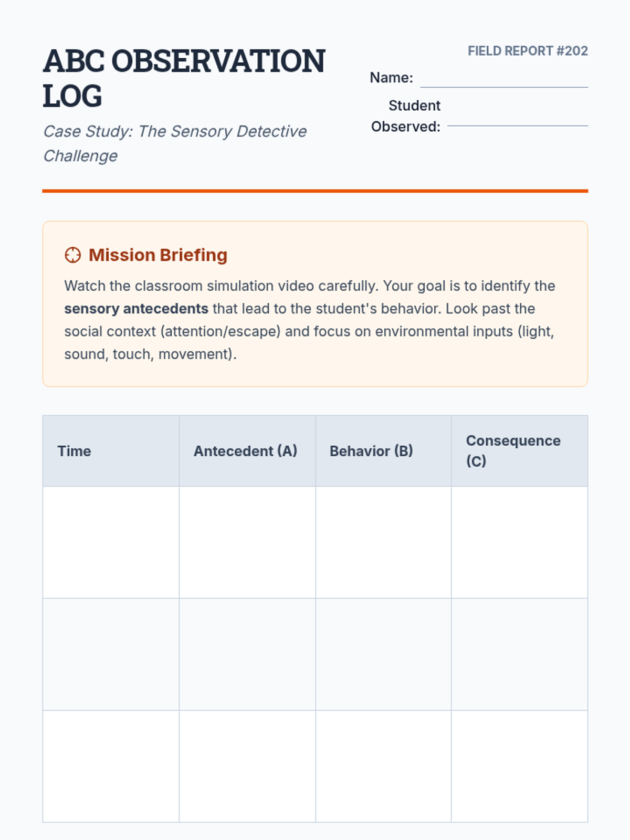The image size is (630, 840).
Task: Click the first row Time cell
Action: (x=111, y=542)
